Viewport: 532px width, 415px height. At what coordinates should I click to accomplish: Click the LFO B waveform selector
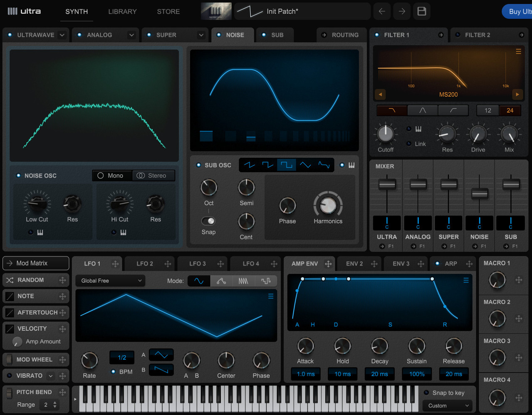161,370
